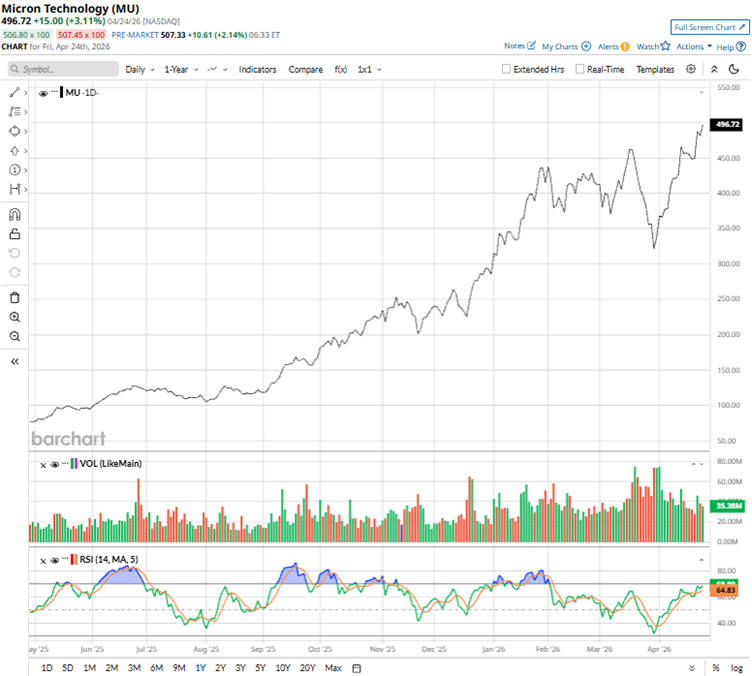
Task: Select the 5Y range button
Action: 260,668
